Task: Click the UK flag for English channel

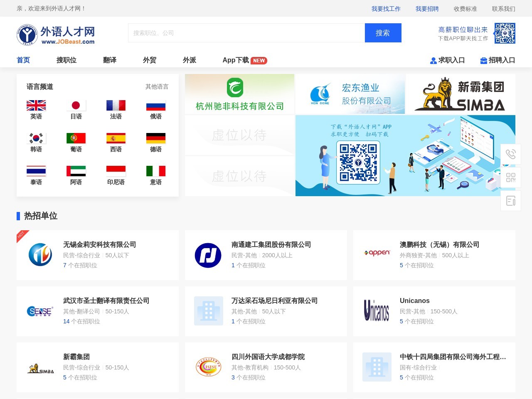Action: (36, 106)
